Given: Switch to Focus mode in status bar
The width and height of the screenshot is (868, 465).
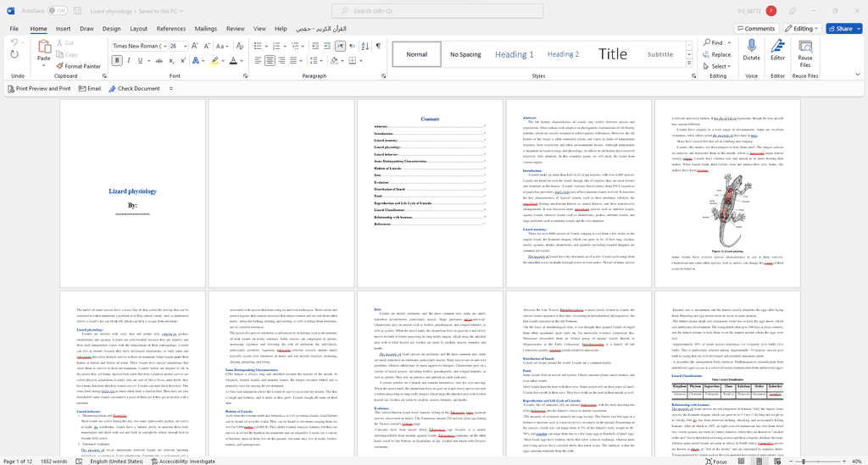Looking at the screenshot, I should coord(716,461).
